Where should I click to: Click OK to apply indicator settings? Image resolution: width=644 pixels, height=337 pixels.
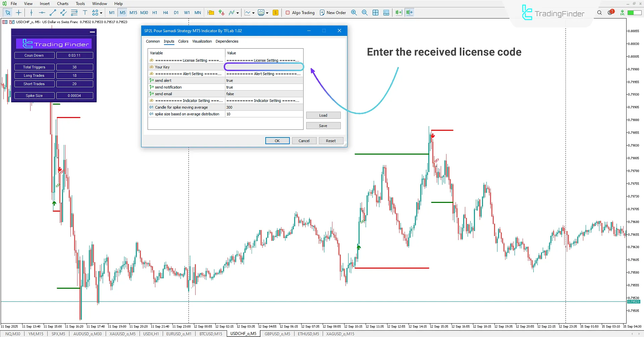click(277, 141)
